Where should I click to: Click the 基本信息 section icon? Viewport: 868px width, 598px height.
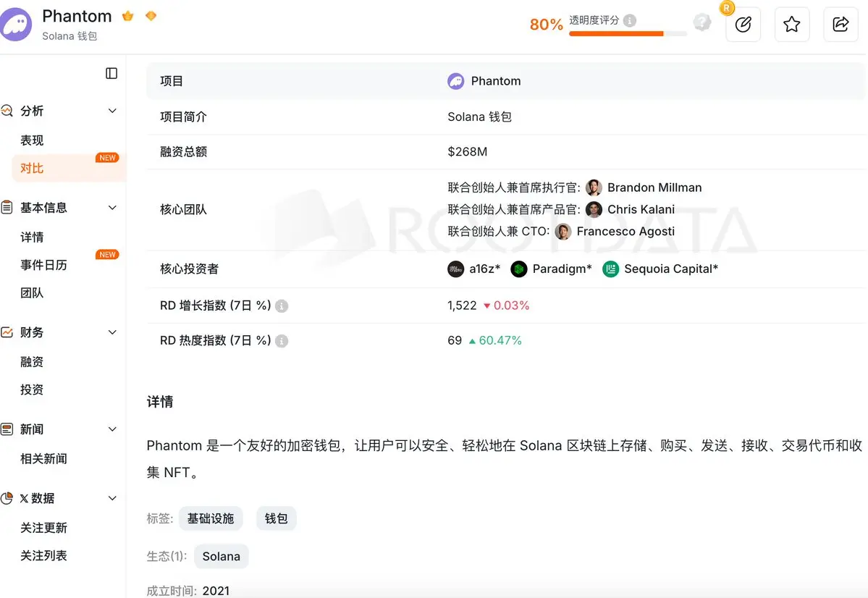pyautogui.click(x=7, y=208)
